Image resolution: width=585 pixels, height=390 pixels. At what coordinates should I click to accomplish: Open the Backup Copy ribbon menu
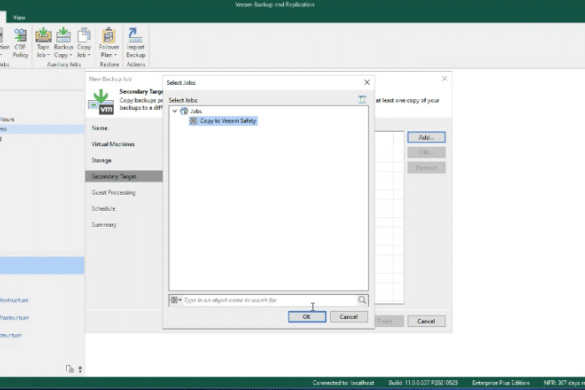tap(63, 43)
